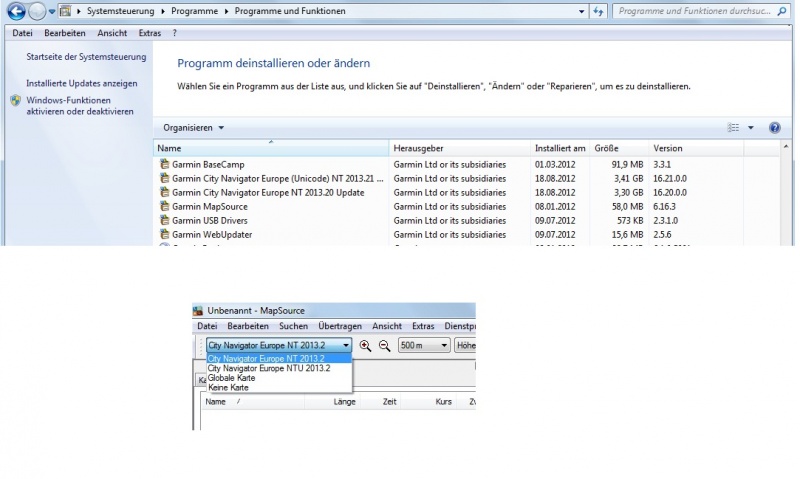Viewport: 800px width, 479px height.
Task: Click the Garmin WebUpdater installer icon
Action: 164,234
